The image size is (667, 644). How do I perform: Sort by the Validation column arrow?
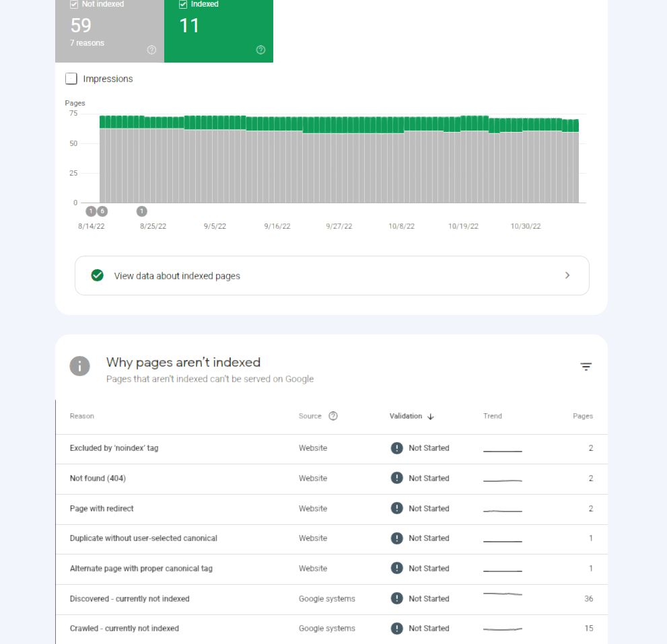[431, 417]
